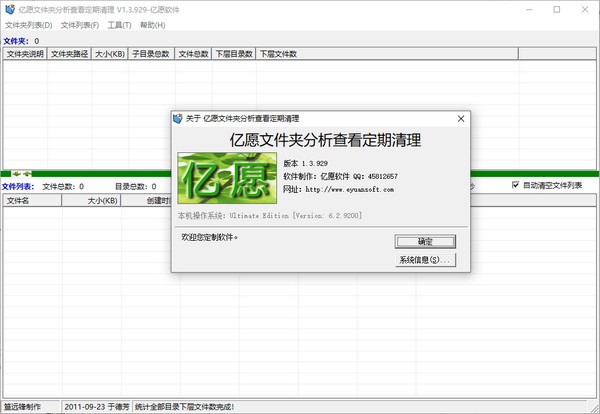This screenshot has width=600, height=414.
Task: Click 大小(KB) header in folder table
Action: 110,54
